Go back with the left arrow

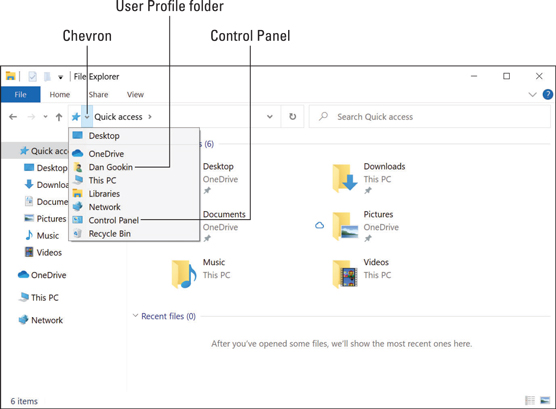click(x=13, y=117)
